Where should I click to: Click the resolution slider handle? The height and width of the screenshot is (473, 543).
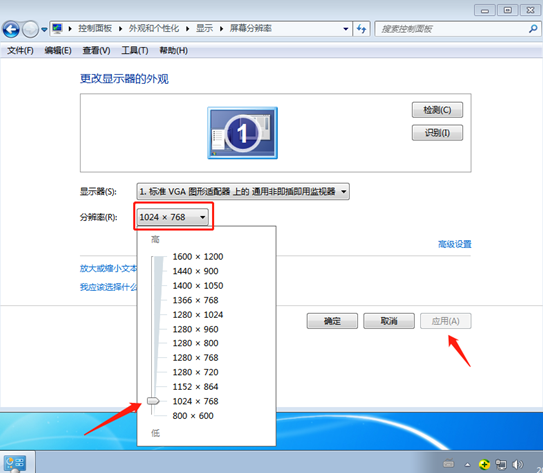pyautogui.click(x=153, y=401)
